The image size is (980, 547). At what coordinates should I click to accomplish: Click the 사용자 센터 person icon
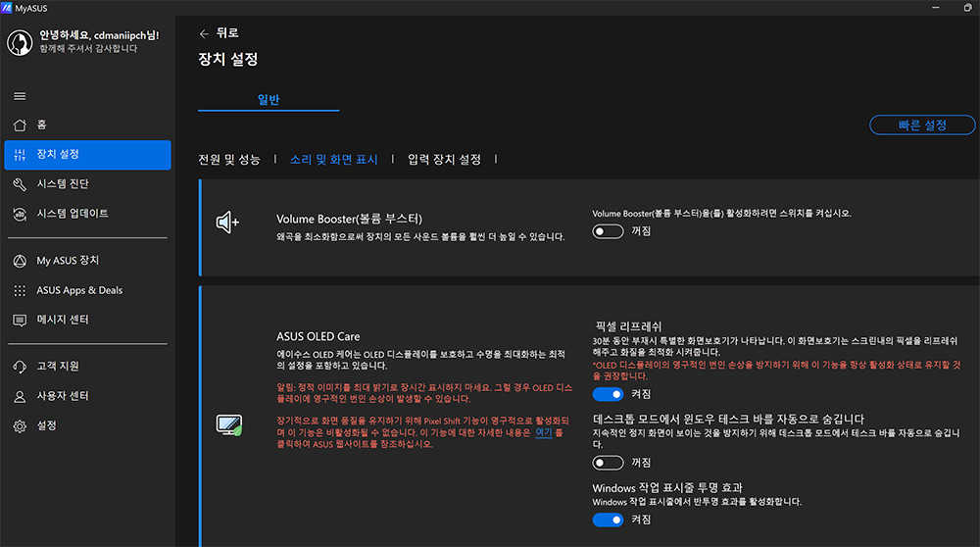(20, 396)
